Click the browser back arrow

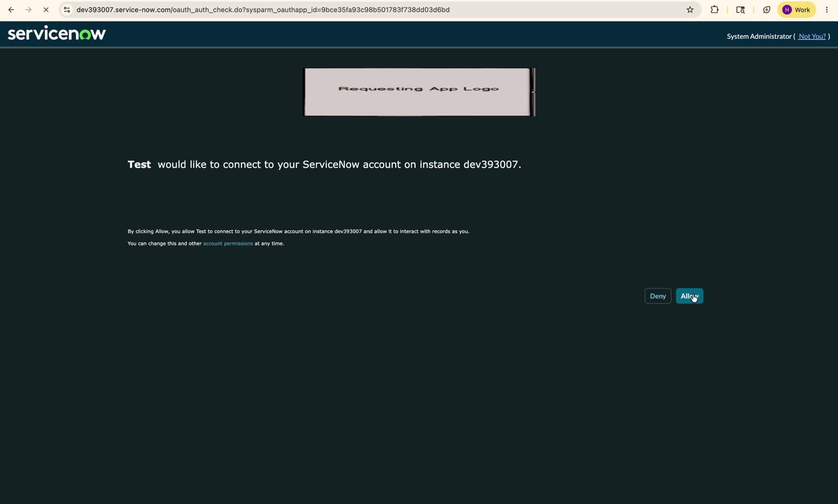pyautogui.click(x=11, y=10)
